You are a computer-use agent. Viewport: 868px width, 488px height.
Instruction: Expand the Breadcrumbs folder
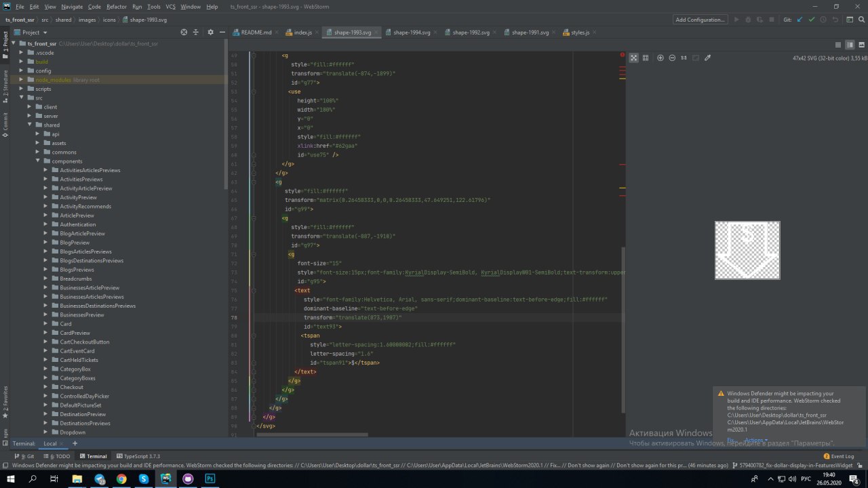pos(46,279)
